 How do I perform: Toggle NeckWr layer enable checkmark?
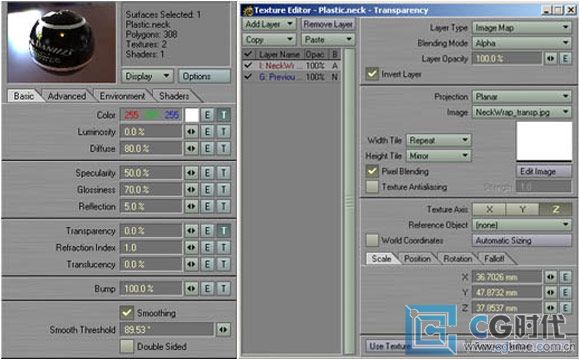(248, 65)
